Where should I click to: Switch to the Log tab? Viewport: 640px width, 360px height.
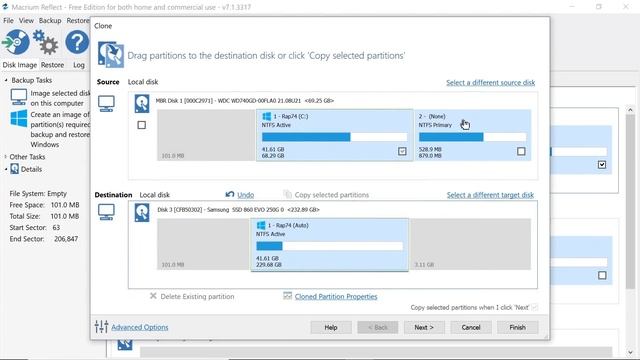coord(79,65)
